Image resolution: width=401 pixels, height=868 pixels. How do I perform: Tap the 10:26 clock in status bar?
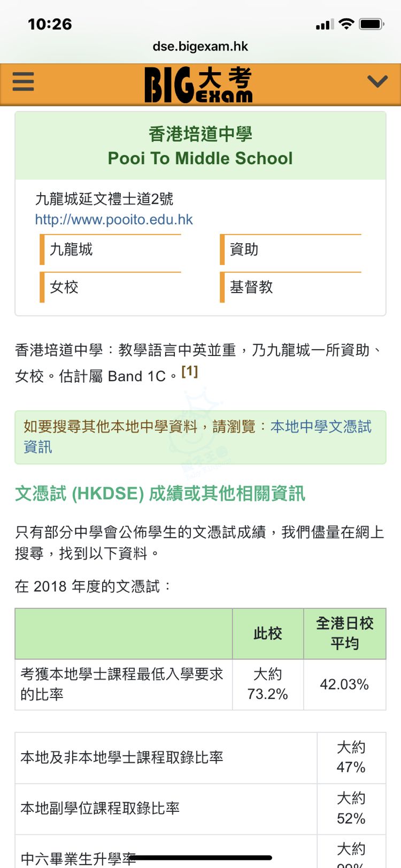(50, 24)
